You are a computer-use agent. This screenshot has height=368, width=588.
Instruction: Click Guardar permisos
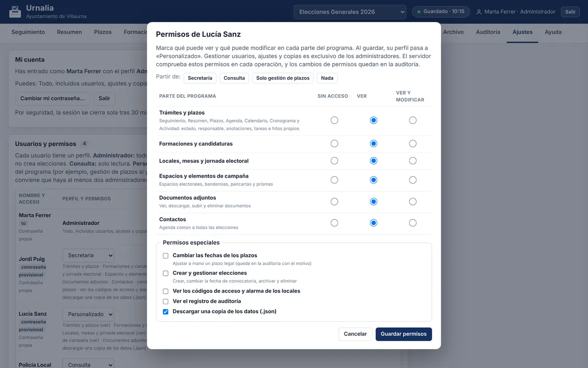[404, 334]
